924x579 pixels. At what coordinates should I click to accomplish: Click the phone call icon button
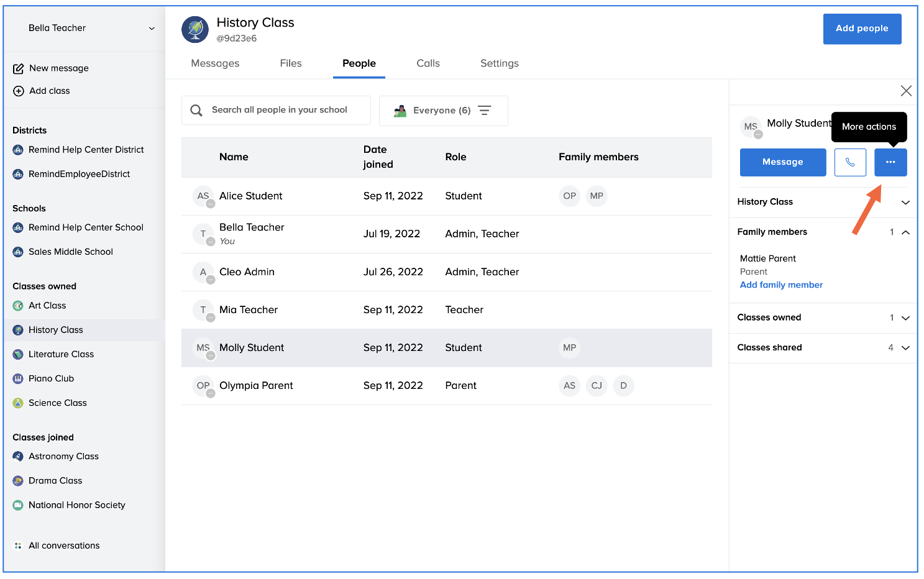(849, 162)
